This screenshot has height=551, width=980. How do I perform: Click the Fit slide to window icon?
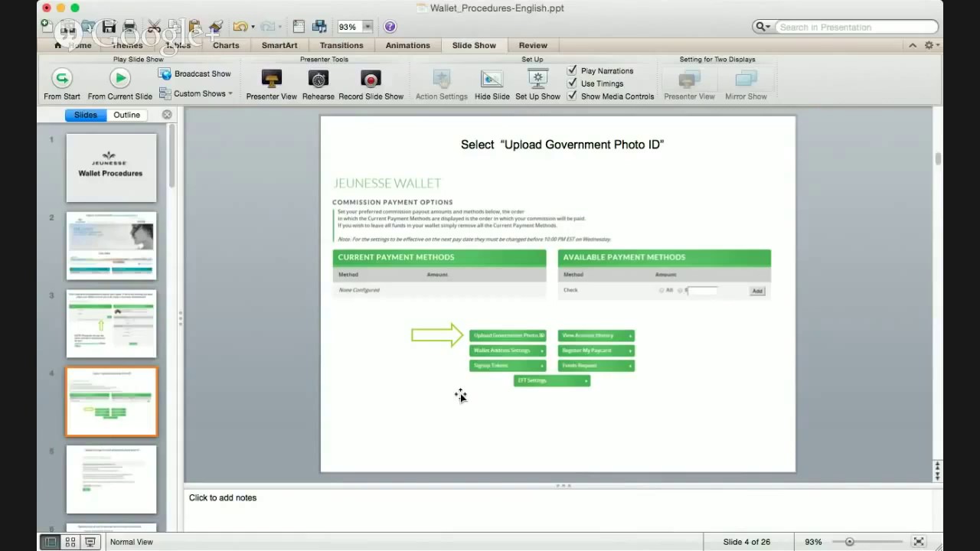point(918,542)
